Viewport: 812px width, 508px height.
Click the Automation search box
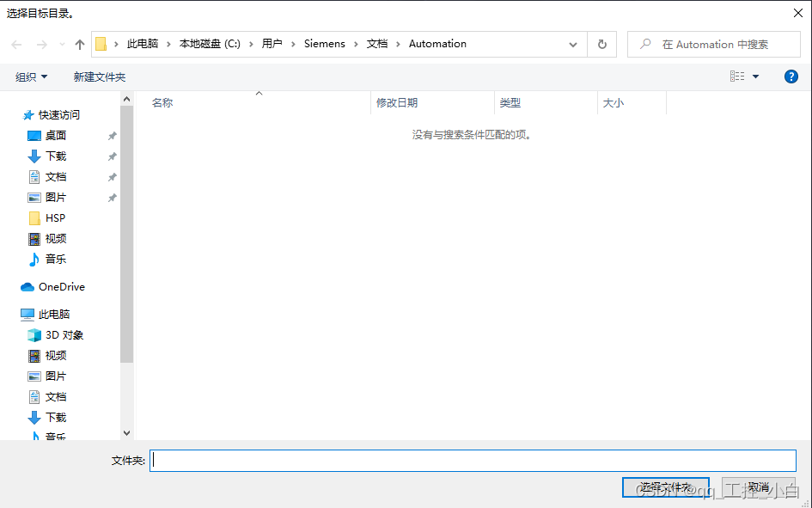pyautogui.click(x=714, y=45)
